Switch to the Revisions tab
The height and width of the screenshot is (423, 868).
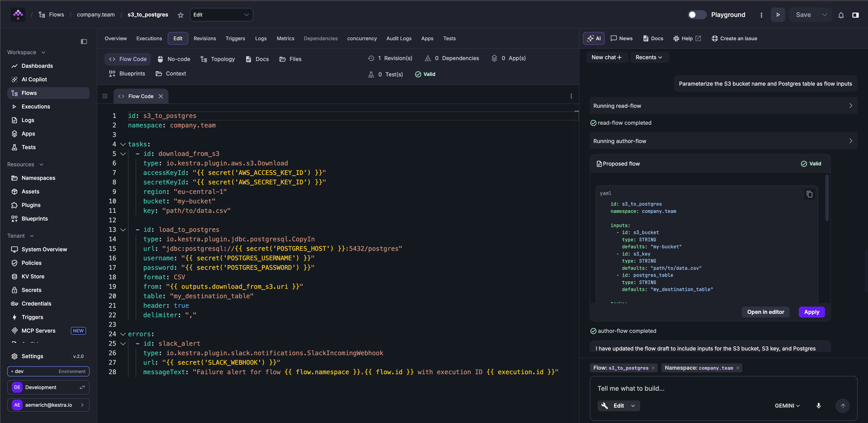point(204,38)
